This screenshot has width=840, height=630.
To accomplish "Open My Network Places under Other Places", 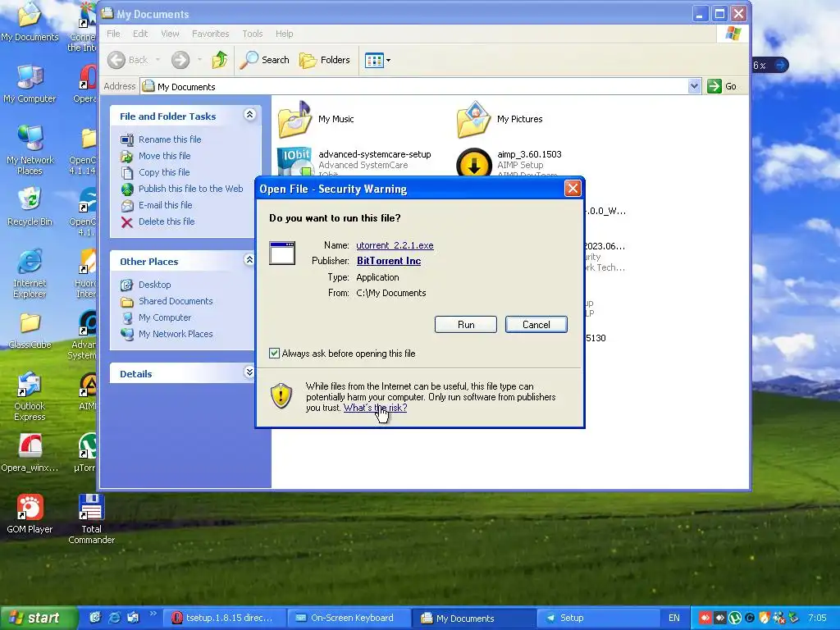I will click(176, 335).
